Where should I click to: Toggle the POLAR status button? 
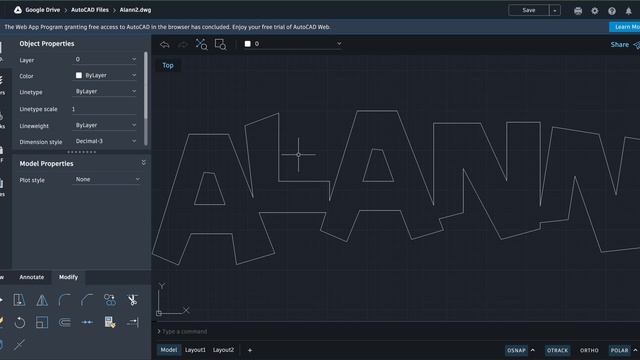point(619,350)
